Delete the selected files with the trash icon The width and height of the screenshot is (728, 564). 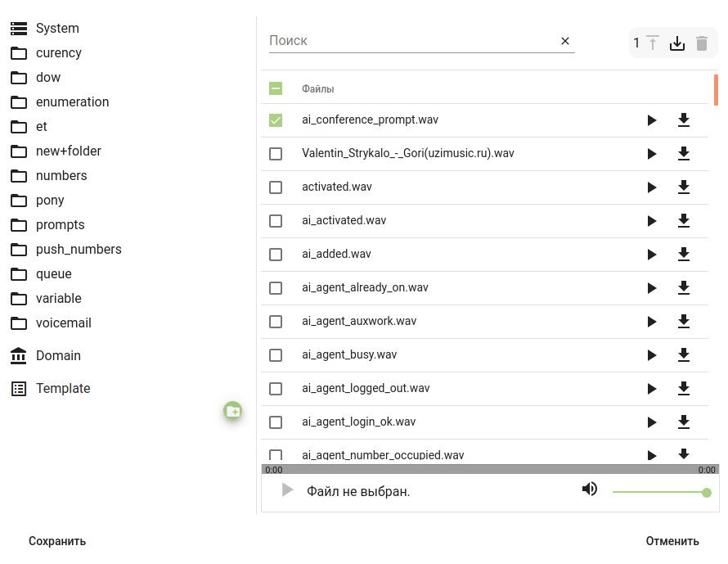pos(702,43)
